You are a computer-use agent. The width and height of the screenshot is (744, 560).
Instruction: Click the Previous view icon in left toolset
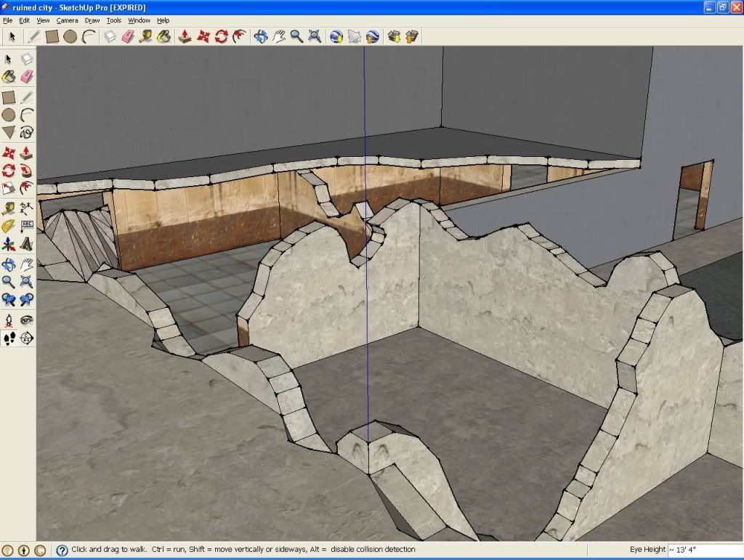pyautogui.click(x=9, y=300)
